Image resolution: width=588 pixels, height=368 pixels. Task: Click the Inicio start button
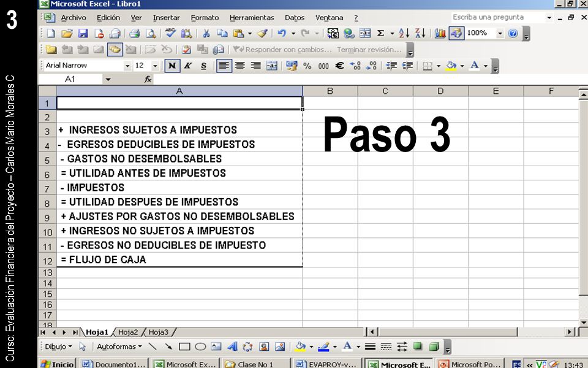click(58, 364)
